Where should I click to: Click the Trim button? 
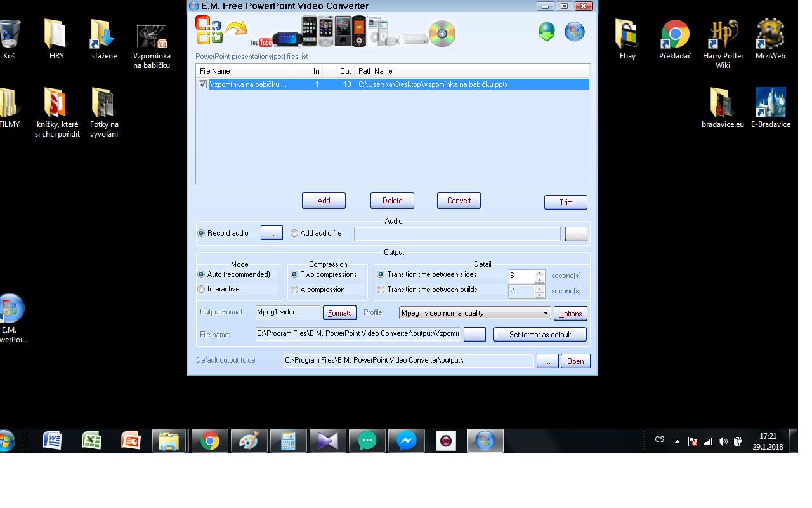pyautogui.click(x=565, y=203)
